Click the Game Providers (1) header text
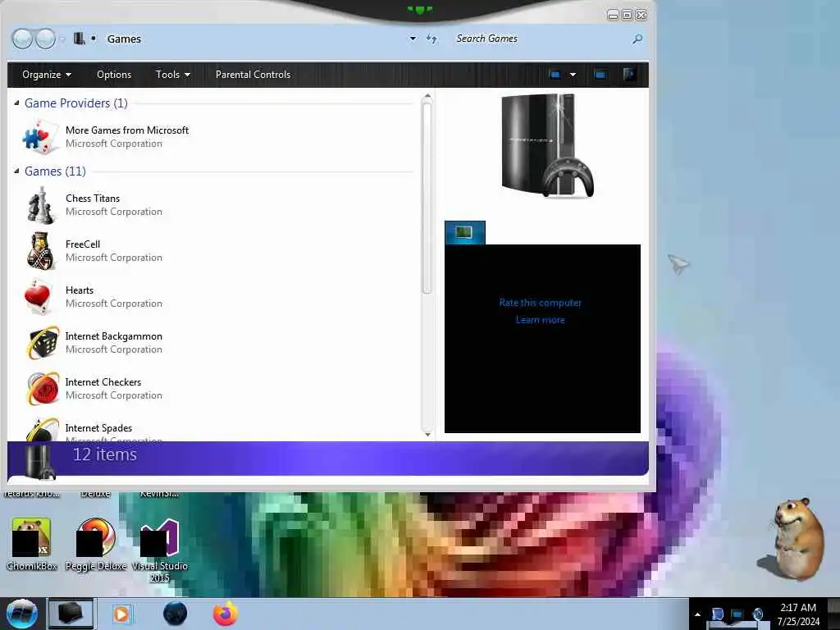 coord(76,103)
